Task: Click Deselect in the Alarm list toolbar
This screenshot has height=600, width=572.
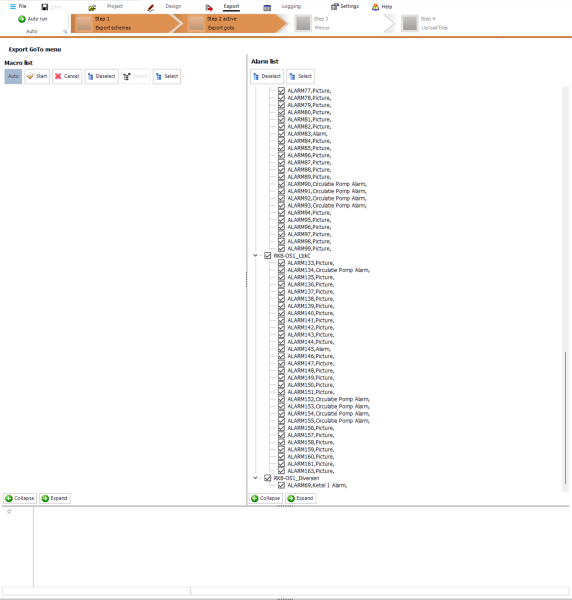Action: click(267, 76)
